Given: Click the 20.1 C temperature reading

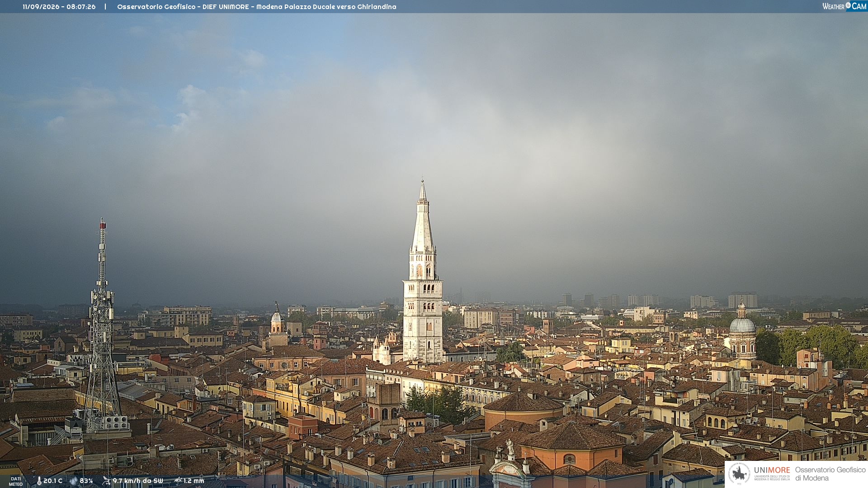Looking at the screenshot, I should [53, 481].
